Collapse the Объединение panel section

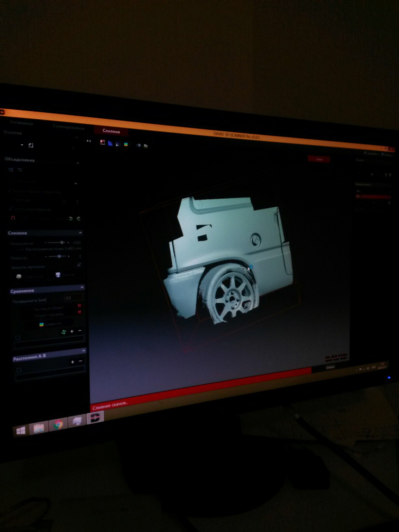coord(78,163)
